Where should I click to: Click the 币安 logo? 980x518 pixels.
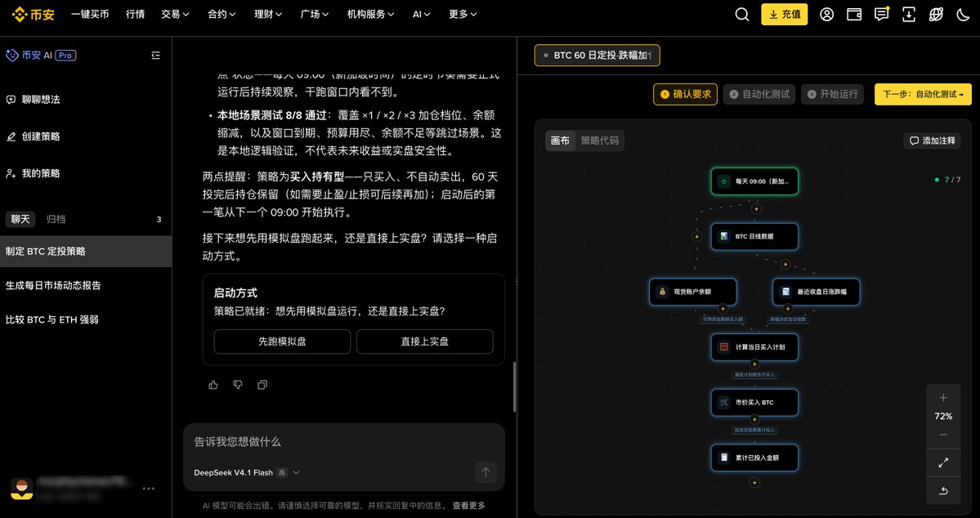[34, 14]
